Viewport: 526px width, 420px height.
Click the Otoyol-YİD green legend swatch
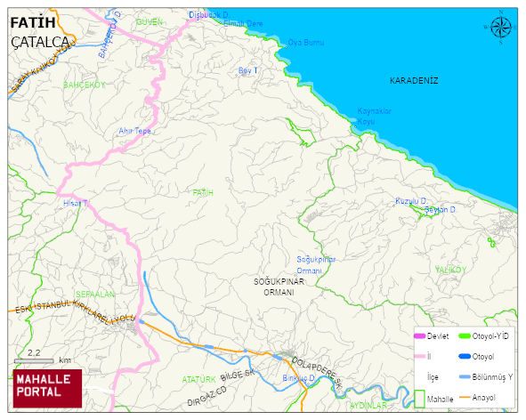pyautogui.click(x=465, y=336)
